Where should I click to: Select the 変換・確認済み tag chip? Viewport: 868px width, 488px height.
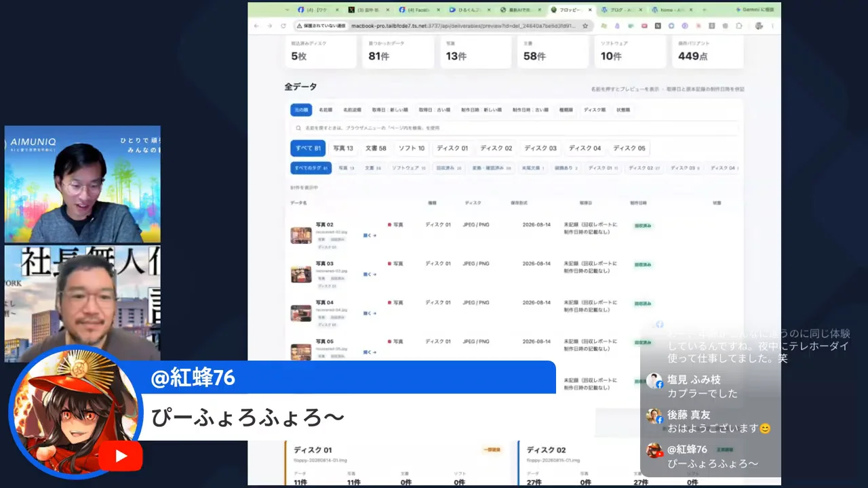tap(492, 167)
